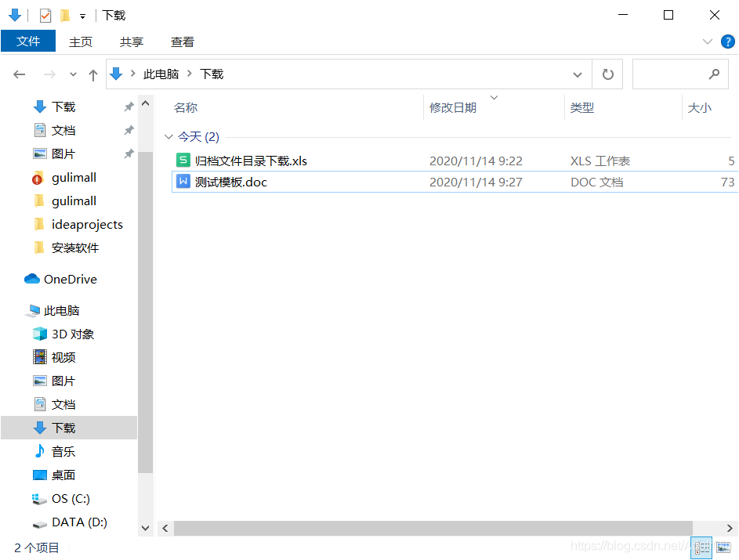Expand the chevron after 此电脑 breadcrumb
Viewport: 739px width, 560px height.
[190, 74]
